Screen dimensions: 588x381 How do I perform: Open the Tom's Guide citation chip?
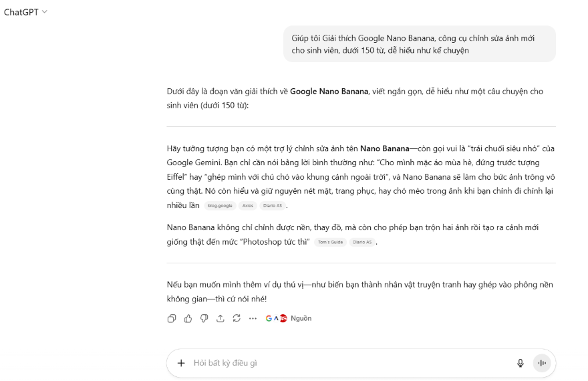point(331,242)
